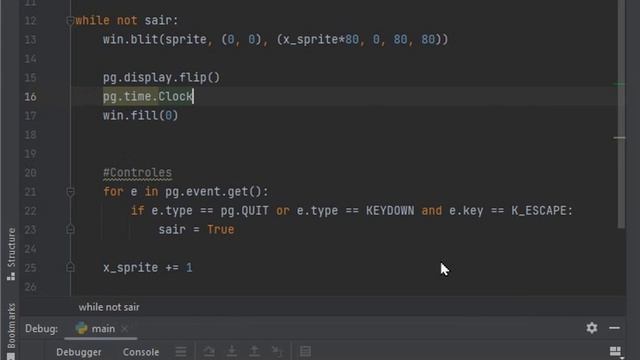Click fold end marker on line 23
The image size is (640, 360).
(x=70, y=230)
